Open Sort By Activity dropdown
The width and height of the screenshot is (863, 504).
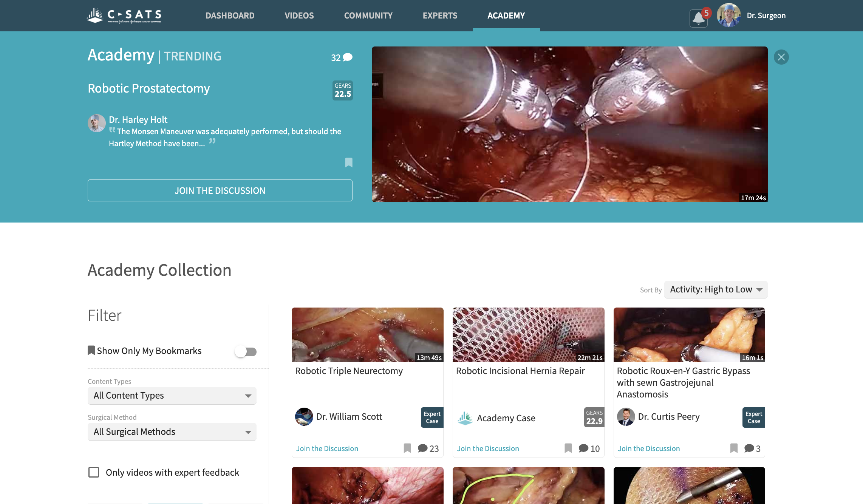(716, 289)
